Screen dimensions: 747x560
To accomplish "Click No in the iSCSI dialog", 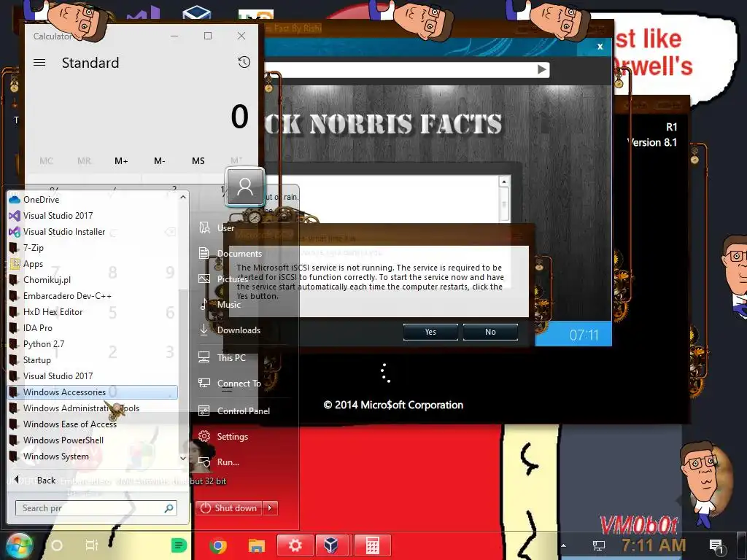I will click(490, 332).
